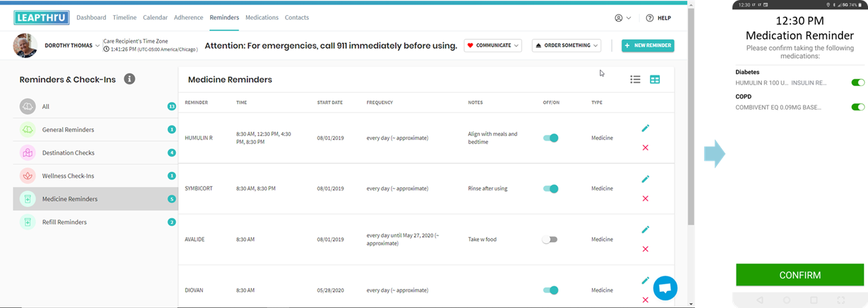Open the Medications tab
Image resolution: width=868 pixels, height=308 pixels.
coord(262,18)
